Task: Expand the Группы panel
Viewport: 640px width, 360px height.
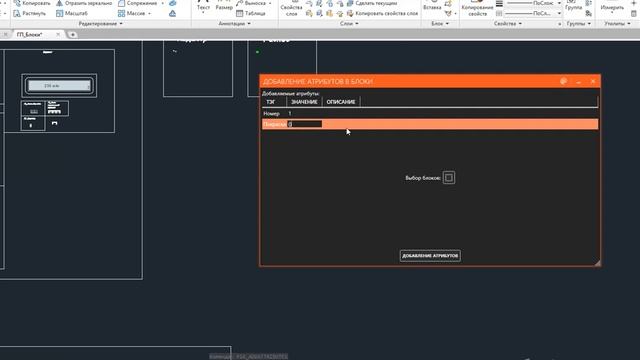Action: tap(578, 24)
